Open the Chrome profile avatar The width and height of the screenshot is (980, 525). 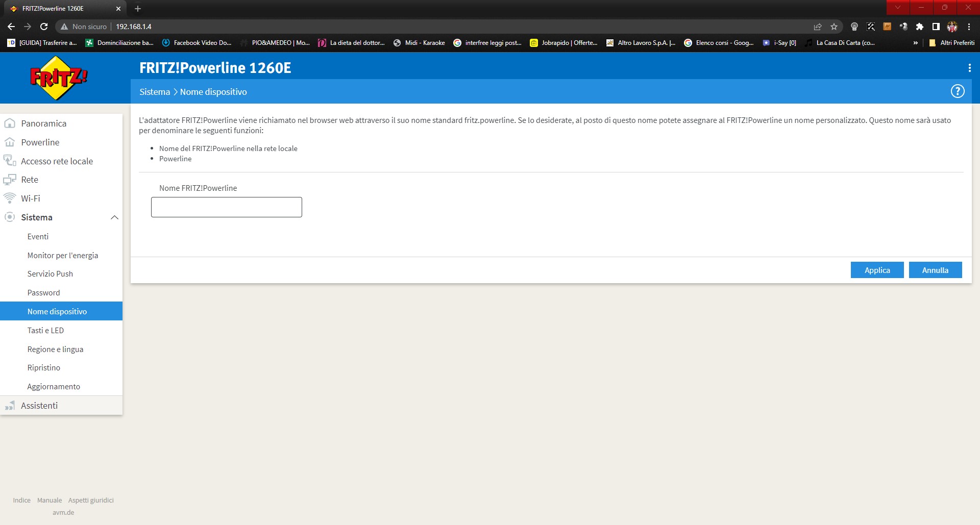(952, 27)
